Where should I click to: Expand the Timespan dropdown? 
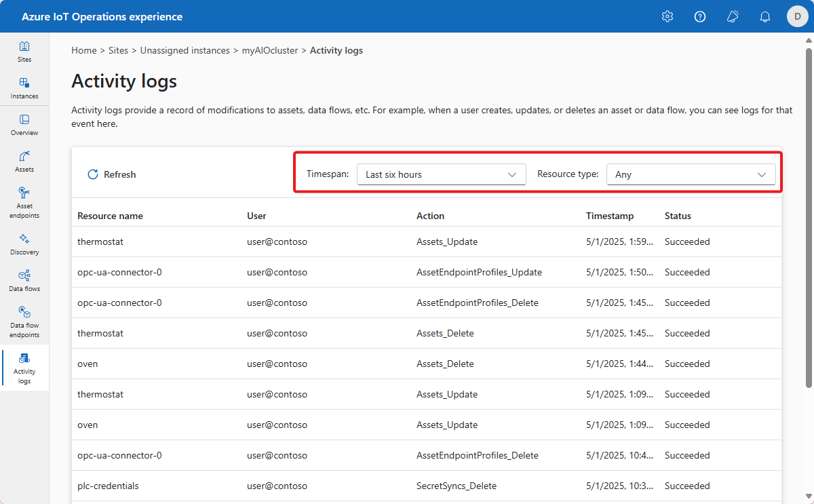tap(441, 174)
